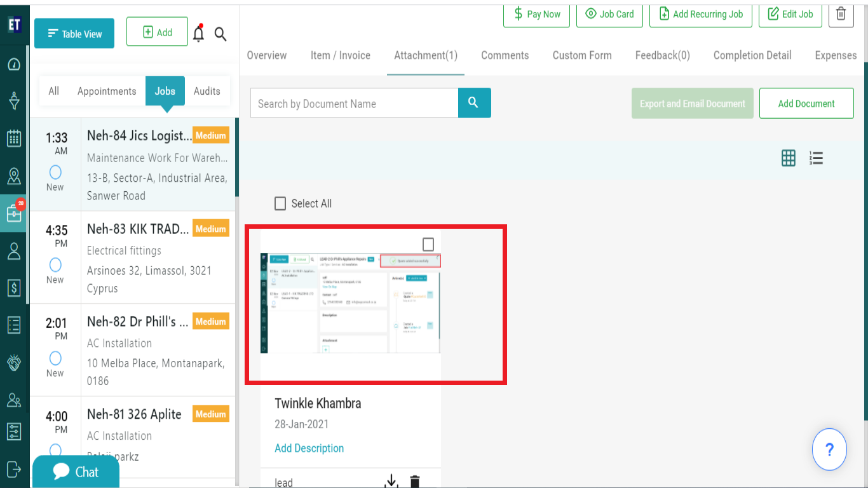Open the dollar invoice icon in sidebar
This screenshot has height=488, width=868.
(14, 288)
